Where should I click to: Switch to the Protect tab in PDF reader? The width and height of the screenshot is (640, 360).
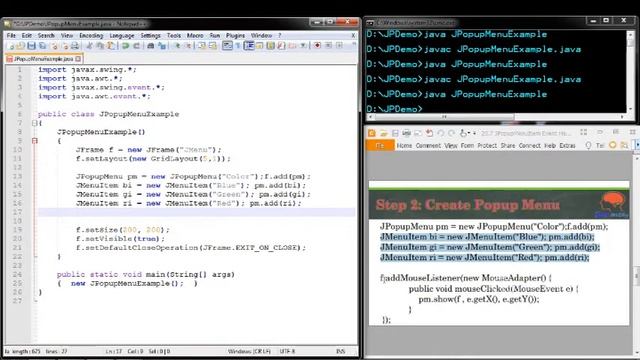tap(487, 145)
